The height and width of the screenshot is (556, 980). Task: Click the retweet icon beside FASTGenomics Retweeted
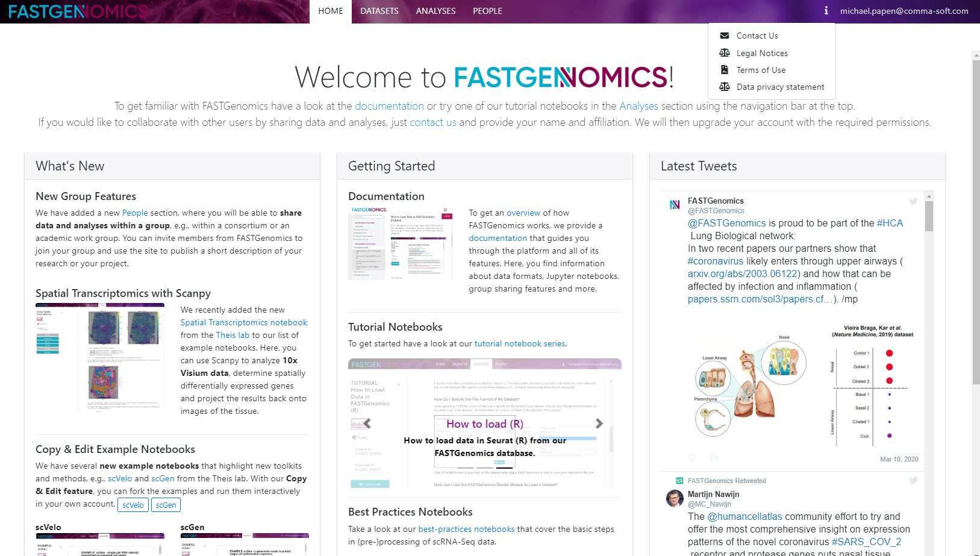[x=679, y=481]
